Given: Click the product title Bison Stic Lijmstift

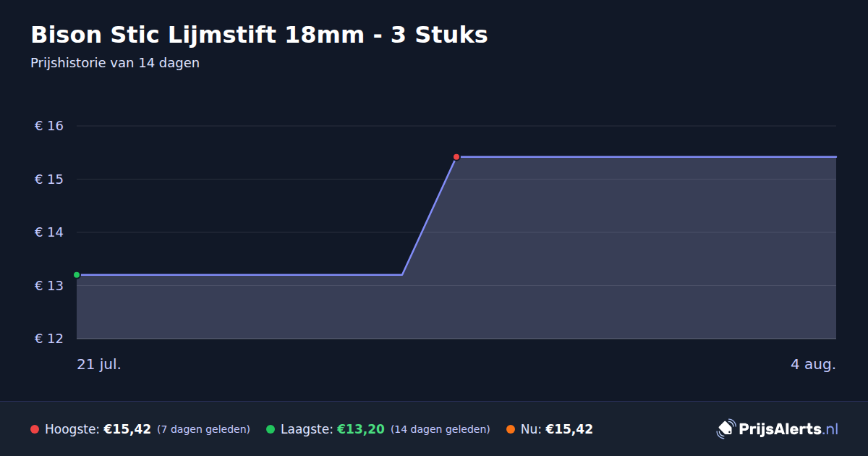Looking at the screenshot, I should coord(259,34).
